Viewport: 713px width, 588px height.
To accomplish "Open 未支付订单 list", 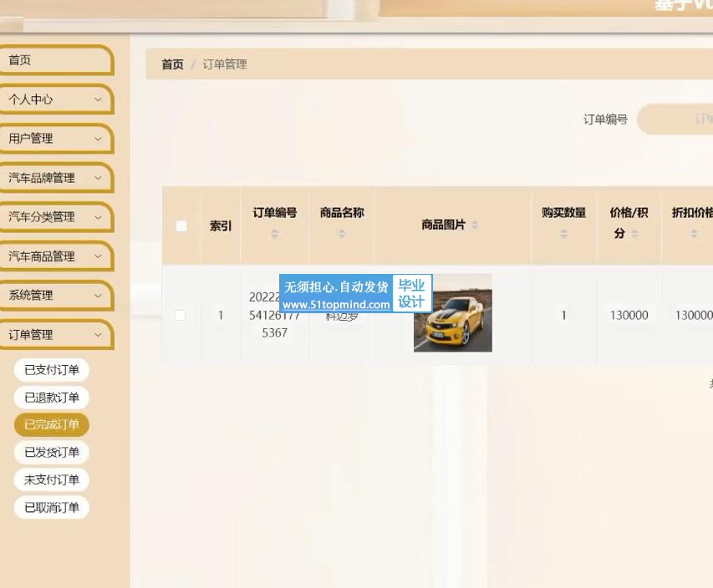I will pyautogui.click(x=52, y=480).
